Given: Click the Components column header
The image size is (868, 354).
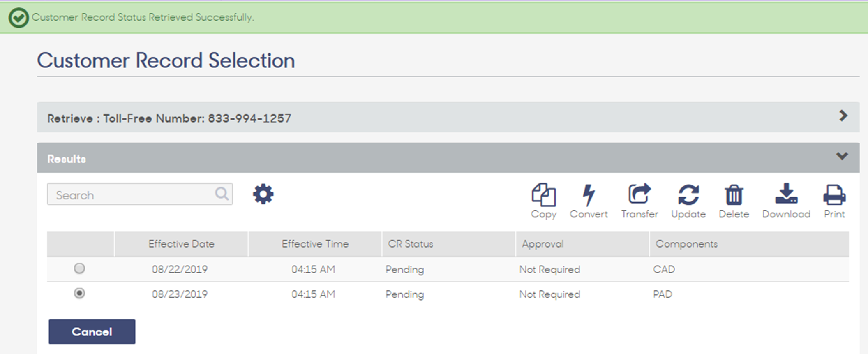Looking at the screenshot, I should pyautogui.click(x=686, y=244).
